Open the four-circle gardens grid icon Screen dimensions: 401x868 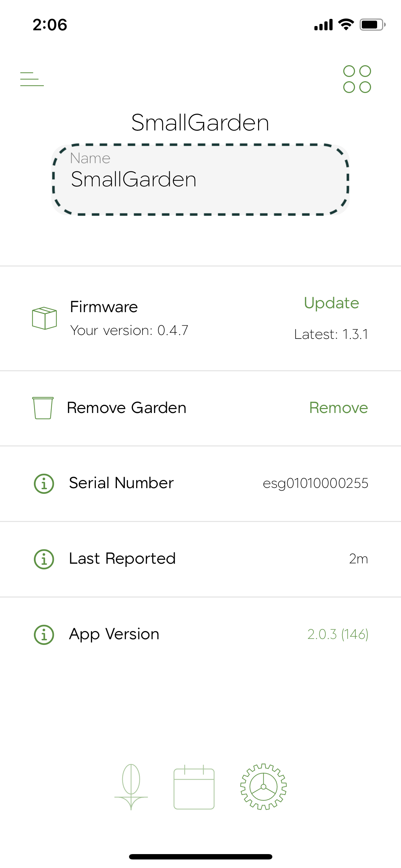click(x=357, y=79)
